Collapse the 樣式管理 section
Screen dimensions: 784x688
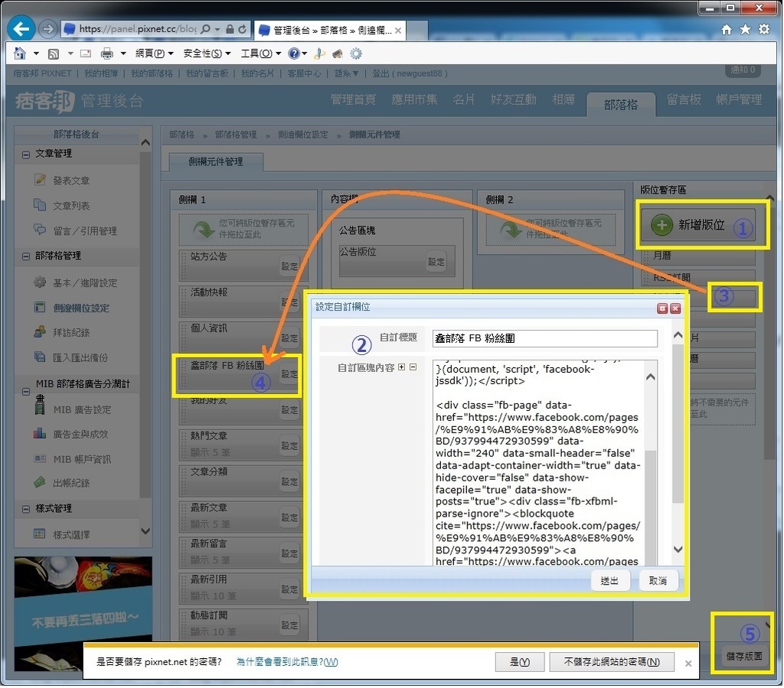[26, 510]
